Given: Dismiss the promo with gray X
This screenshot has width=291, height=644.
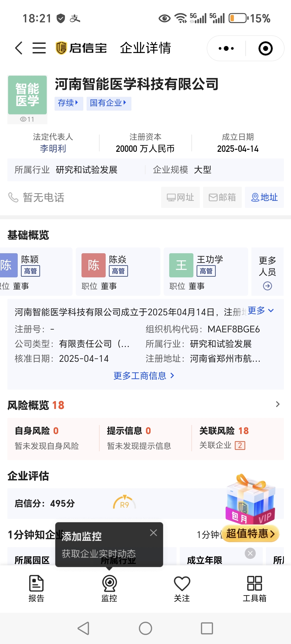Looking at the screenshot, I should tap(250, 553).
